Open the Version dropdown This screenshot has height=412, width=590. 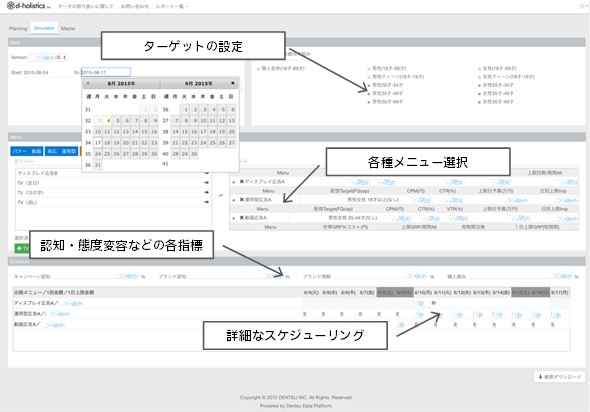pos(49,58)
